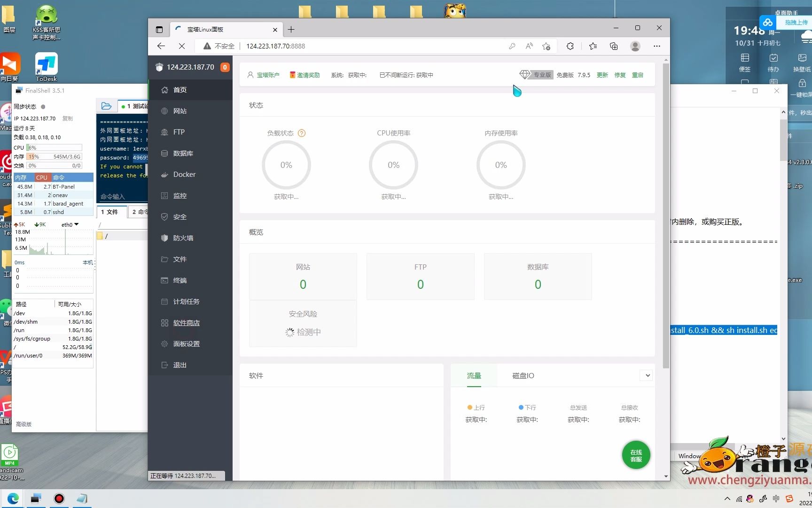The height and width of the screenshot is (508, 812).
Task: Open the collections icon in browser
Action: [614, 46]
